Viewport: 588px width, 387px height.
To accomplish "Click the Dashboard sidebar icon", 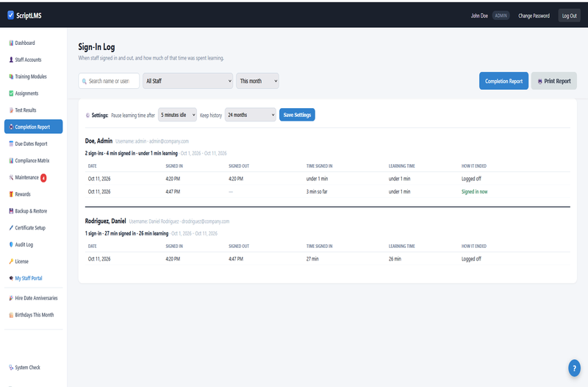I will [x=11, y=43].
